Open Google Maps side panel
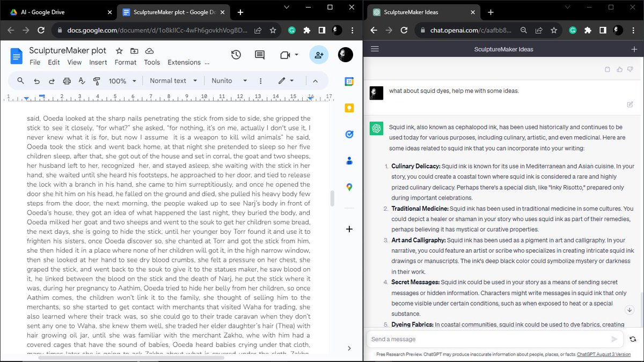The image size is (644, 362). click(349, 187)
